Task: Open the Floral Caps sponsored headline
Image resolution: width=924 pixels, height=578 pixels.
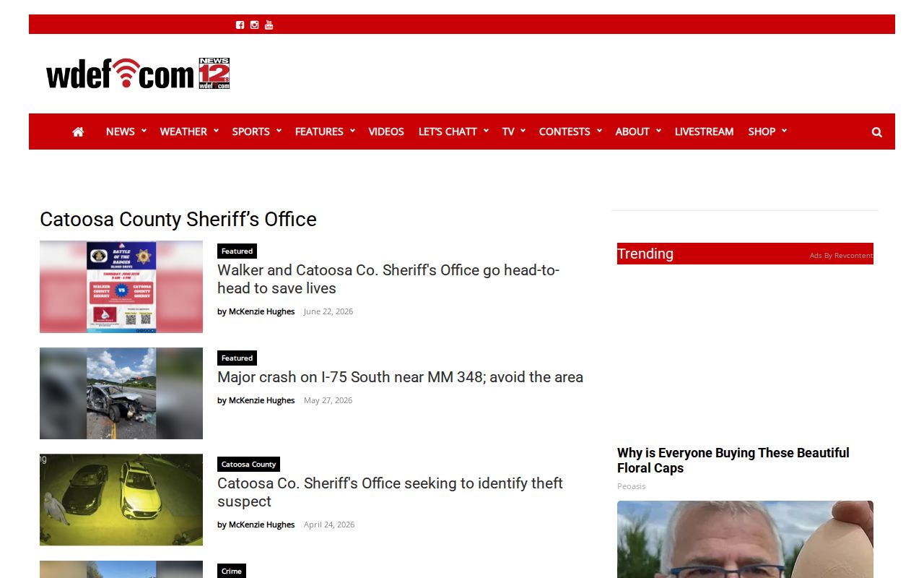Action: (733, 460)
